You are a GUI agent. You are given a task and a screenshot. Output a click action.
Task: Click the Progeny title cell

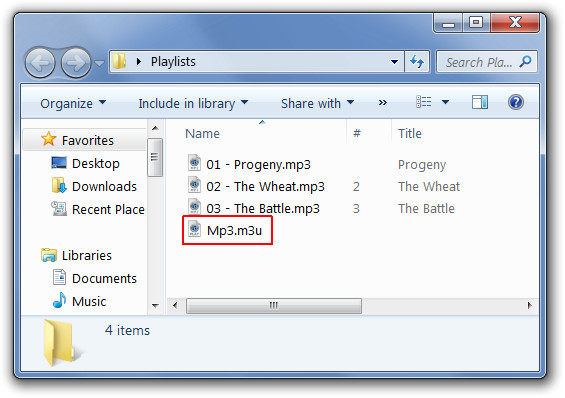(422, 165)
